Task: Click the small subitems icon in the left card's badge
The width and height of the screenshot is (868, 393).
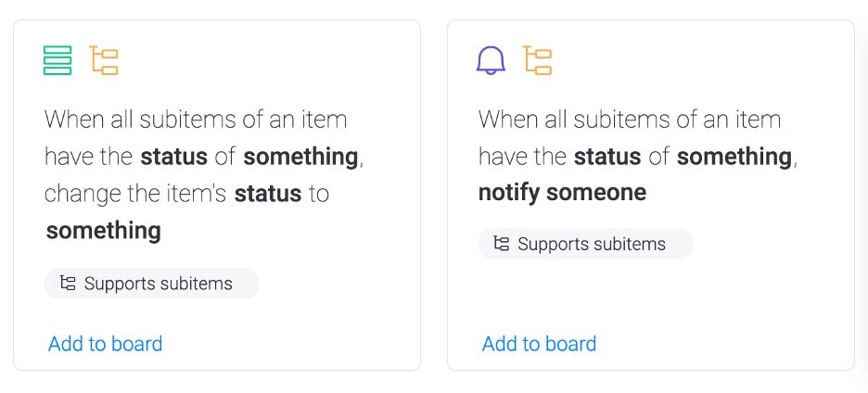Action: click(68, 284)
